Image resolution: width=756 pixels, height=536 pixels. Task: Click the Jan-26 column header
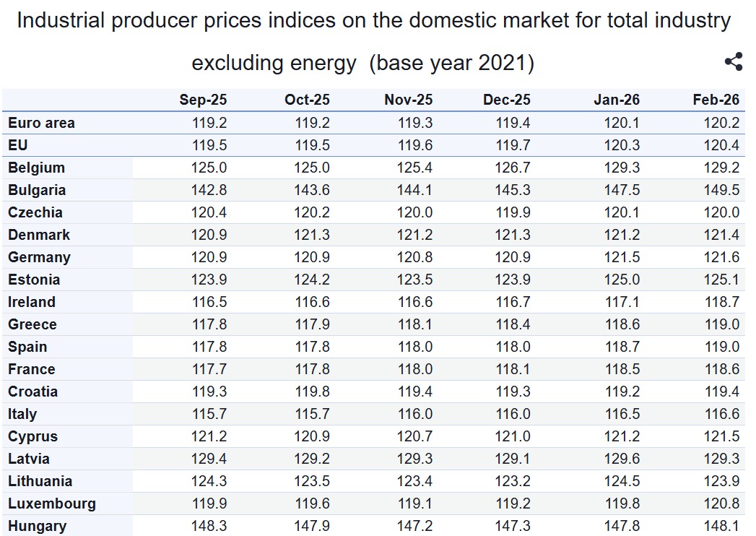coord(617,100)
